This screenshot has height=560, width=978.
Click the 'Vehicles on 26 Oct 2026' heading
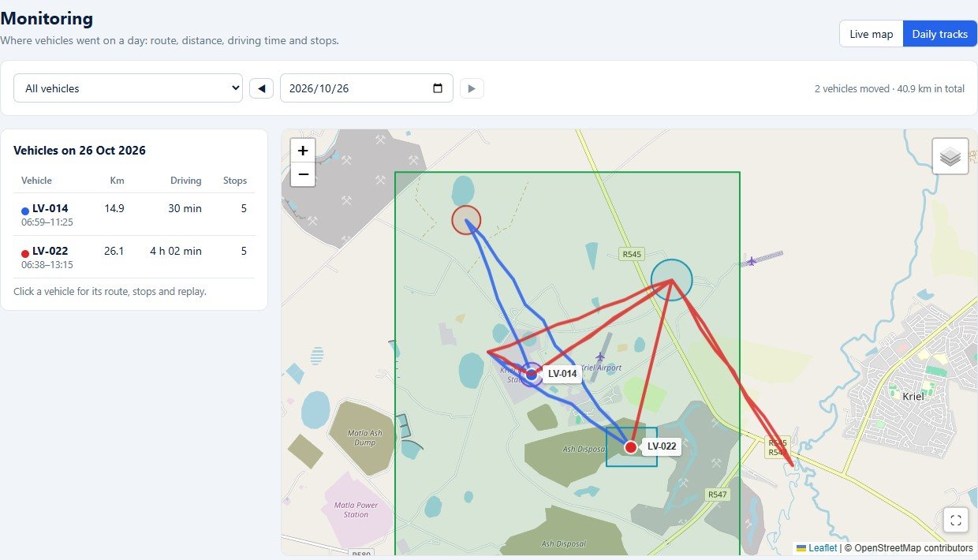pos(80,151)
